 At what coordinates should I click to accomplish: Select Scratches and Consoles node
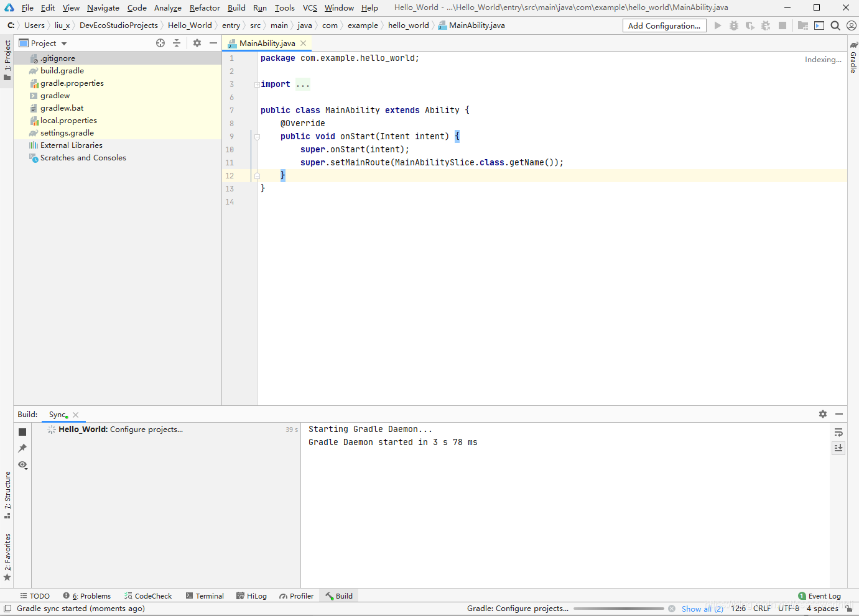click(x=118, y=157)
